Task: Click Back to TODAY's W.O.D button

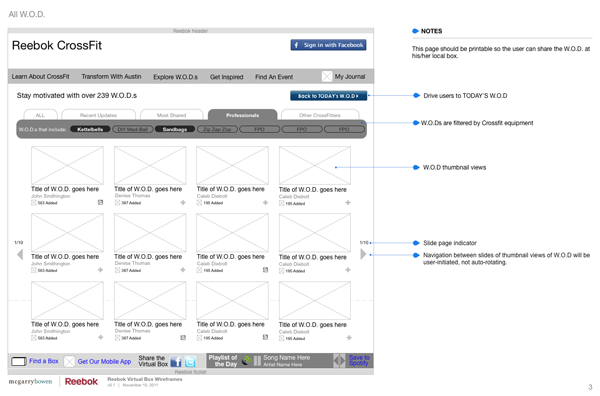Action: tap(328, 96)
